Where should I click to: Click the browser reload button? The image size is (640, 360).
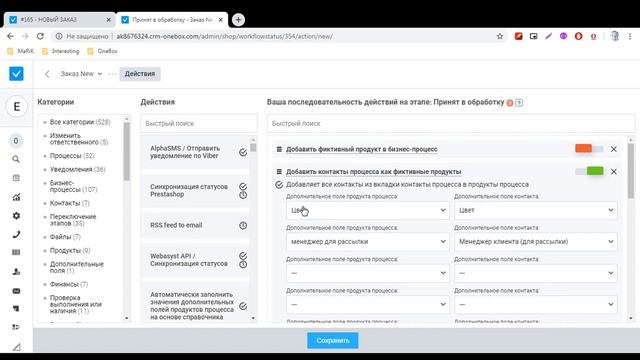(40, 36)
